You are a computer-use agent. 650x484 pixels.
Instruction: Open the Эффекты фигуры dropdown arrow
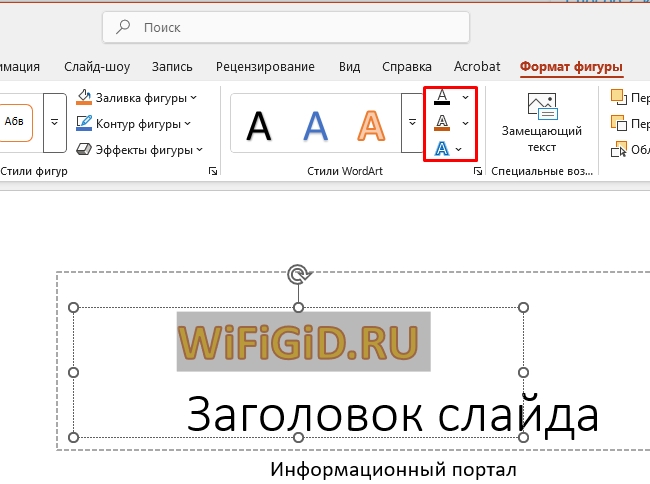click(x=200, y=150)
